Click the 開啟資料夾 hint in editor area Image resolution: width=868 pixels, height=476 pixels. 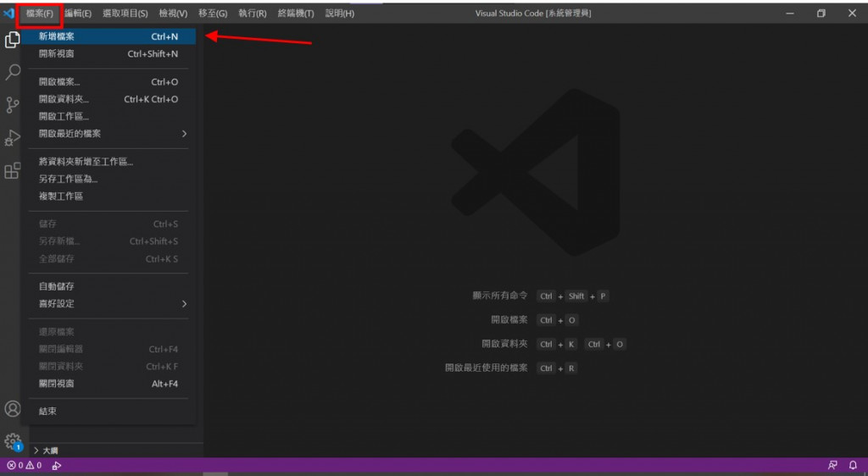[504, 344]
